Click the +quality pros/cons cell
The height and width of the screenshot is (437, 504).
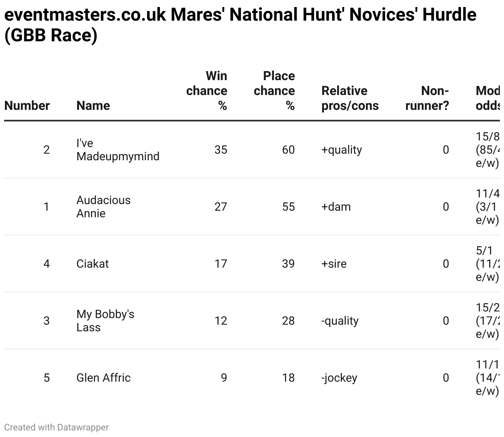[x=341, y=150]
